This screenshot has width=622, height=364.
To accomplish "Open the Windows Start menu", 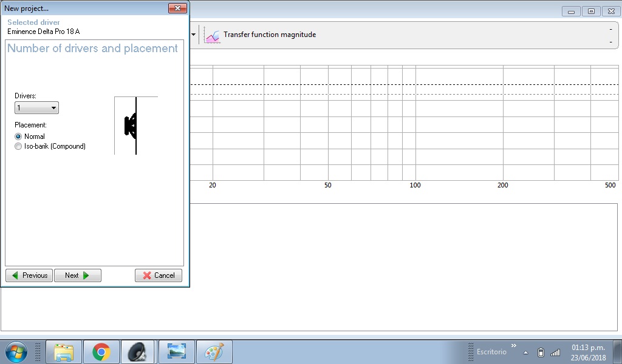I will click(x=16, y=352).
